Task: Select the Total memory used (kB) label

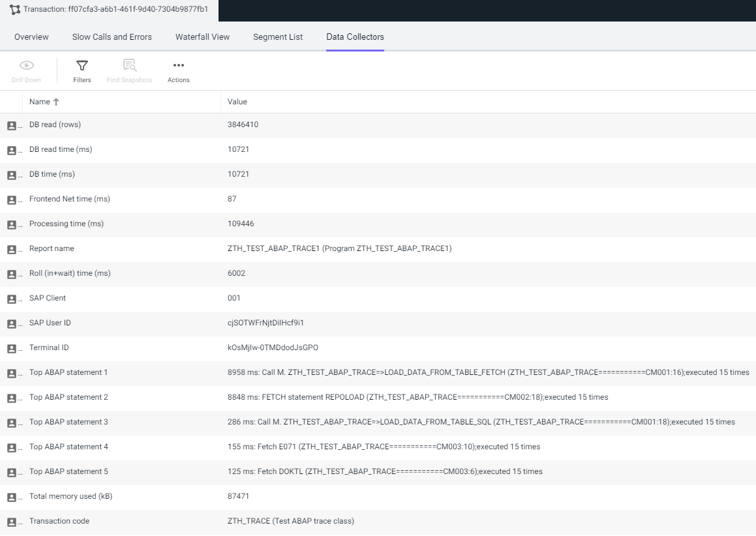Action: point(71,496)
